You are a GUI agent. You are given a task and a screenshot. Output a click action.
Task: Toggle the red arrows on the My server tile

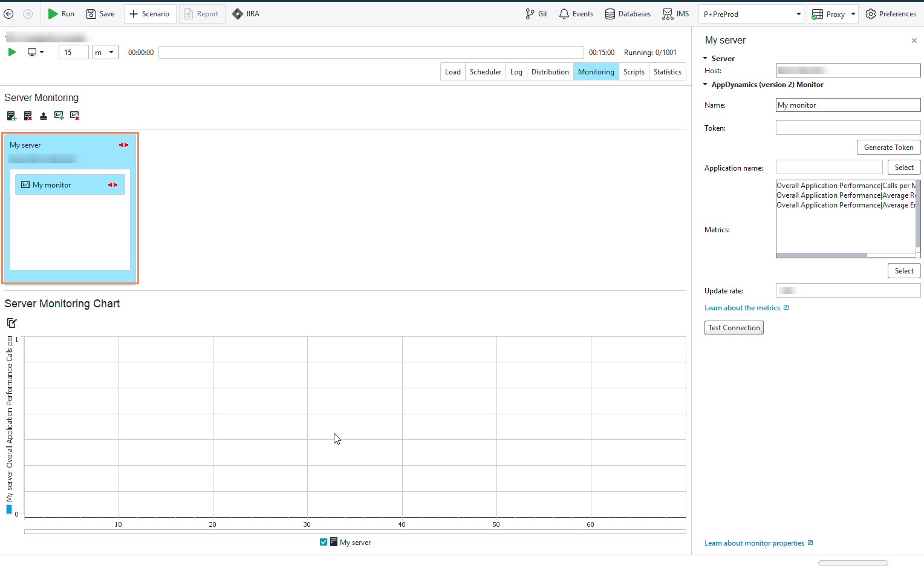point(123,145)
